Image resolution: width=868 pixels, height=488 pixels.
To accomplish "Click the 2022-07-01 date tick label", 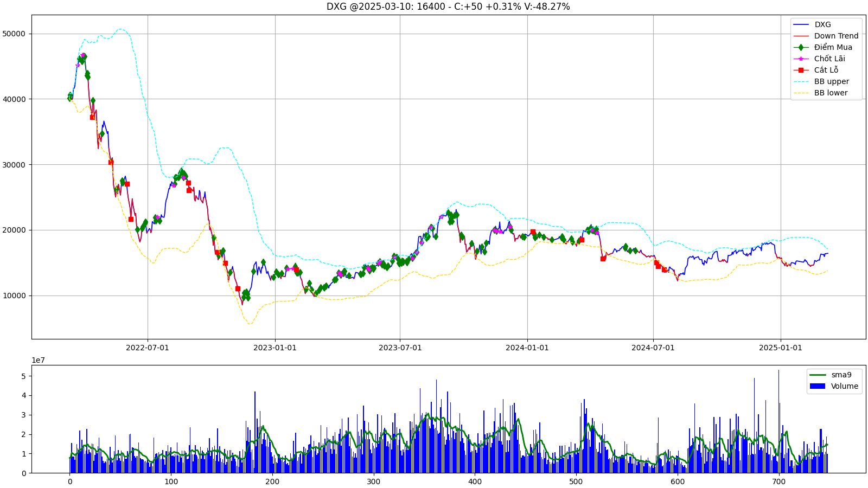I will point(148,348).
